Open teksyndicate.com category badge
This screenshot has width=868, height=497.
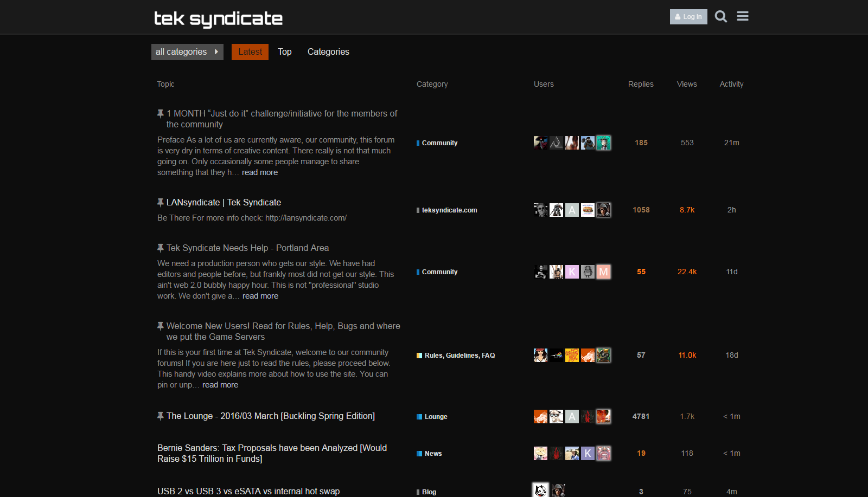click(447, 210)
